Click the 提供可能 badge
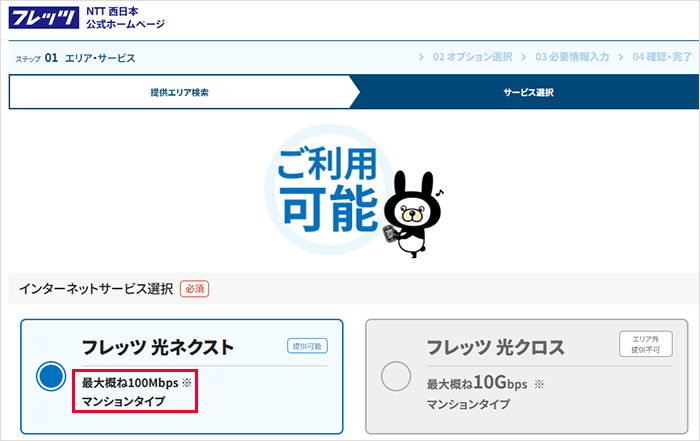Viewport: 700px width, 441px height. click(x=307, y=346)
